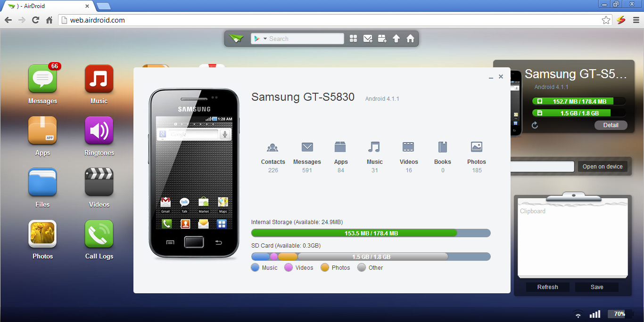This screenshot has height=322, width=644.
Task: Open the Photos desktop icon
Action: pyautogui.click(x=42, y=234)
